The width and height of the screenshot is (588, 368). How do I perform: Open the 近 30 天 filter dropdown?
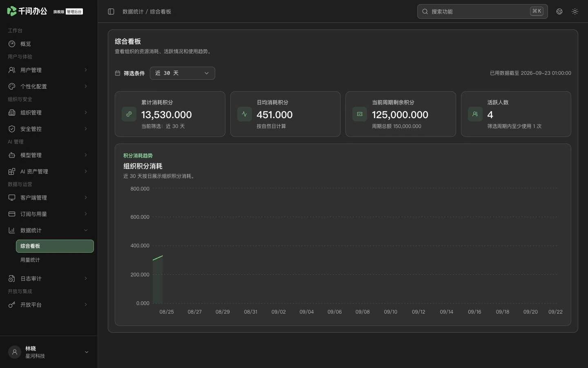coord(183,73)
